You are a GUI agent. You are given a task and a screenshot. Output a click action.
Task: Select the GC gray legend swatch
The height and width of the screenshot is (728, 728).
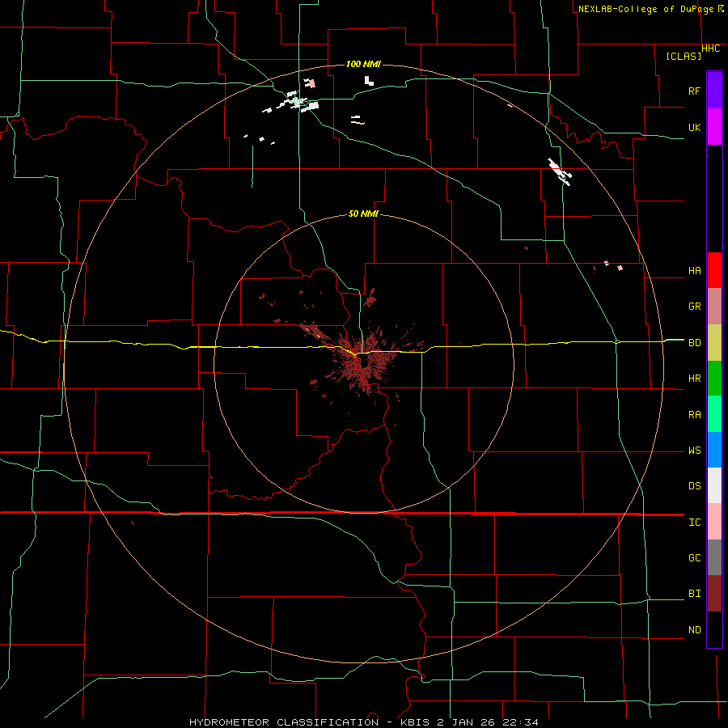(714, 557)
